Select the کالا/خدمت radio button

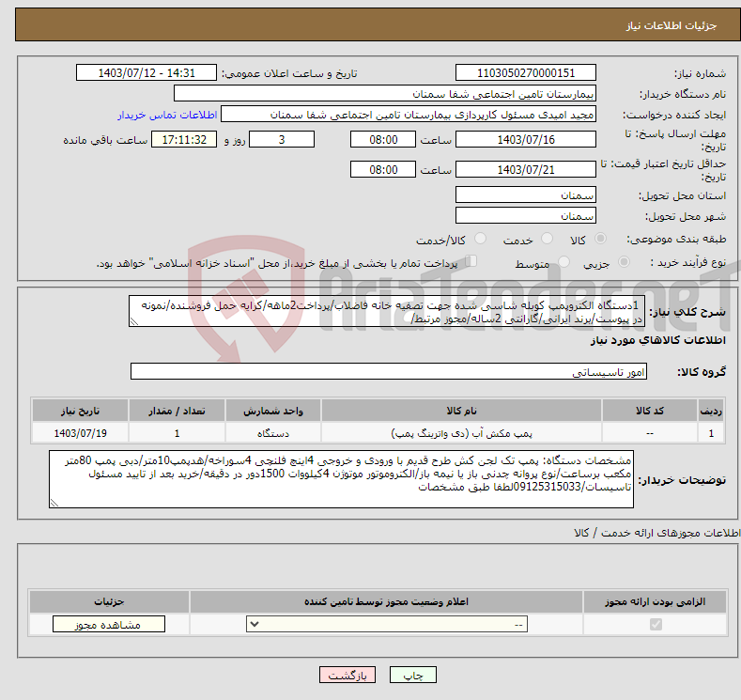coord(480,239)
